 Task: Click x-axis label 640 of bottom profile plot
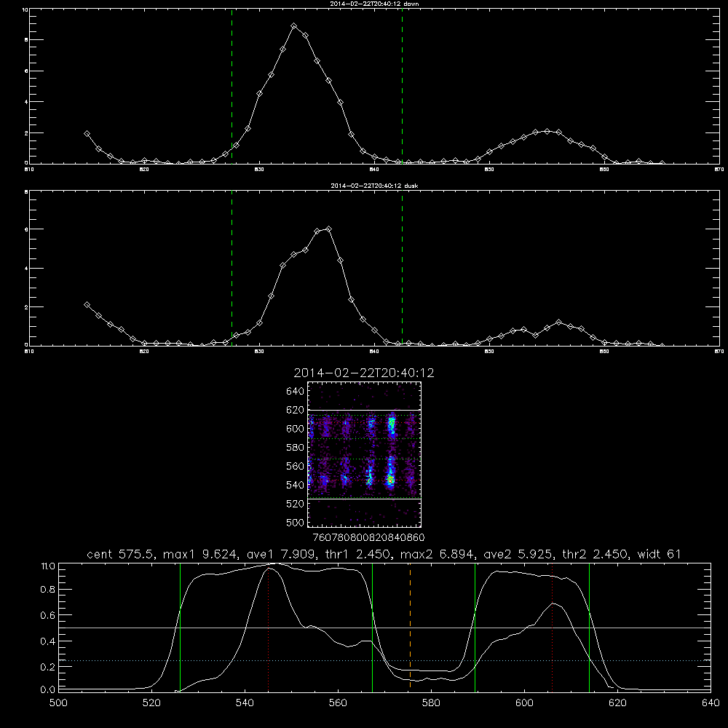(x=711, y=703)
